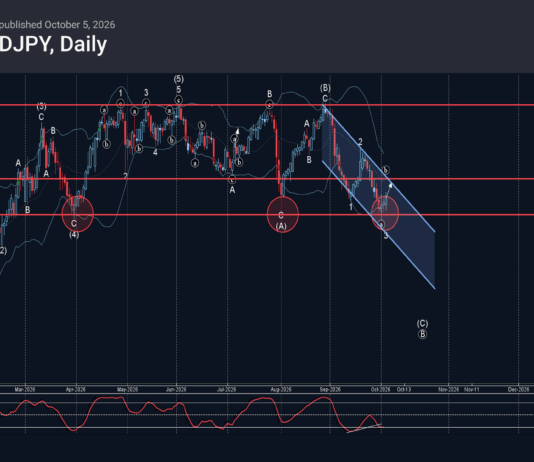534x462 pixels.
Task: Select the 'Sep 2026' time axis label
Action: pos(330,389)
